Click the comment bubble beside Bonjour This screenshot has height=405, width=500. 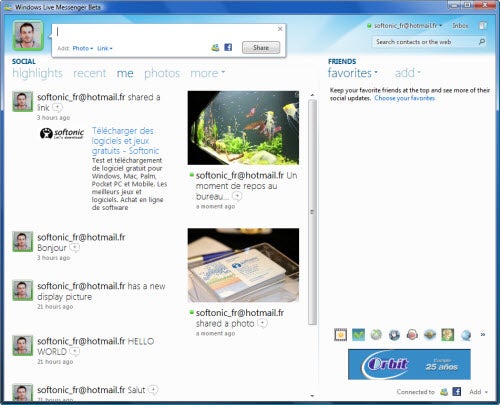74,248
